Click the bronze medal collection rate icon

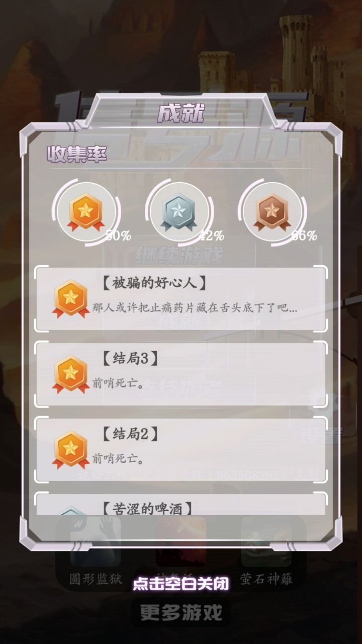(272, 212)
